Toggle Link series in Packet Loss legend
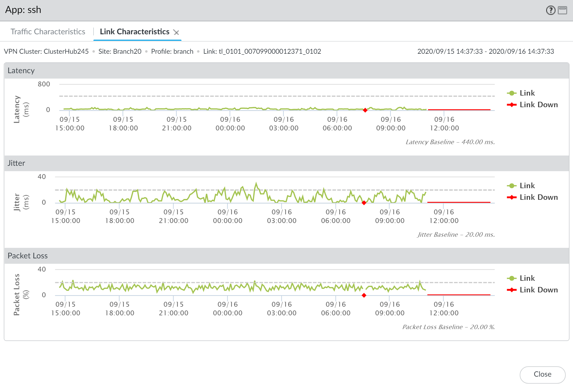The height and width of the screenshot is (392, 573). click(527, 278)
